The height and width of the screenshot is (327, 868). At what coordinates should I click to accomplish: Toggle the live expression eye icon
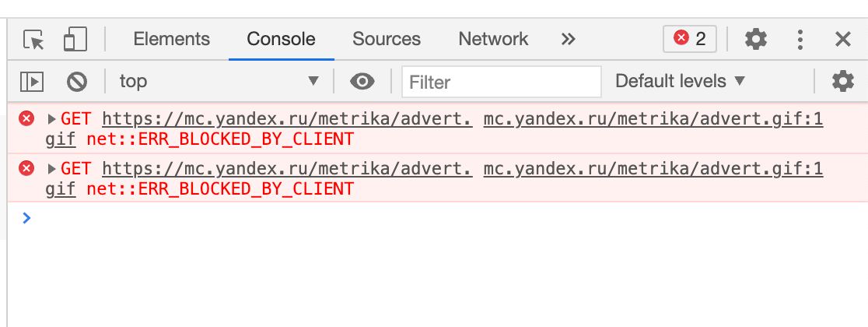(362, 81)
